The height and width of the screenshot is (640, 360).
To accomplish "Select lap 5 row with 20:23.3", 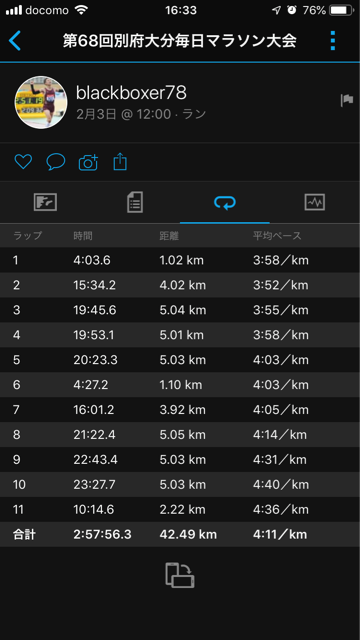I will pyautogui.click(x=180, y=360).
